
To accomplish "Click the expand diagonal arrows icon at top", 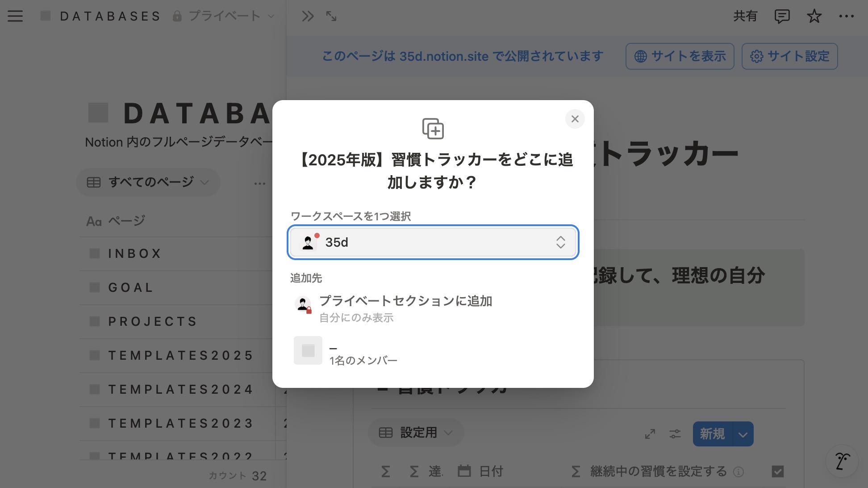I will [331, 17].
